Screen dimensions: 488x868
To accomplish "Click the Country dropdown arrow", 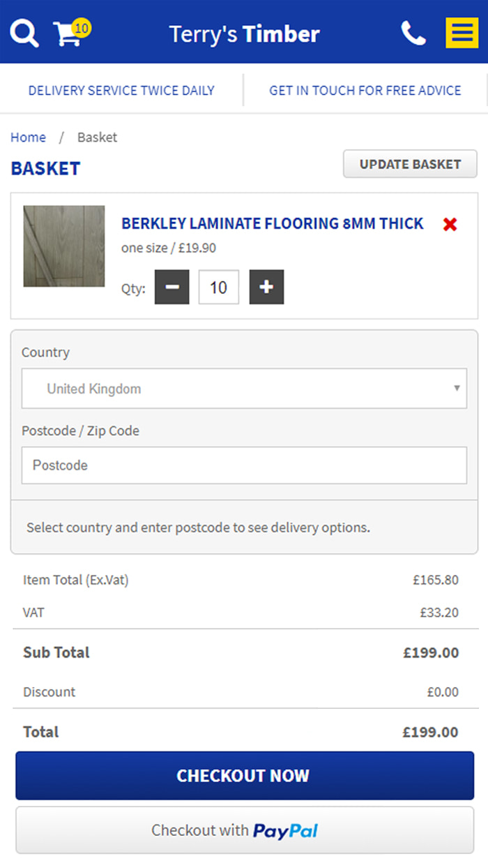I will [457, 389].
